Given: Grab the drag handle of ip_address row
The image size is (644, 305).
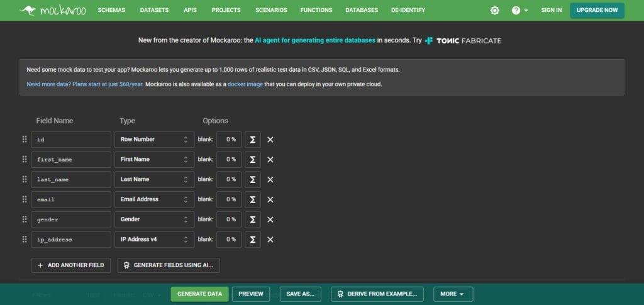Looking at the screenshot, I should (25, 240).
